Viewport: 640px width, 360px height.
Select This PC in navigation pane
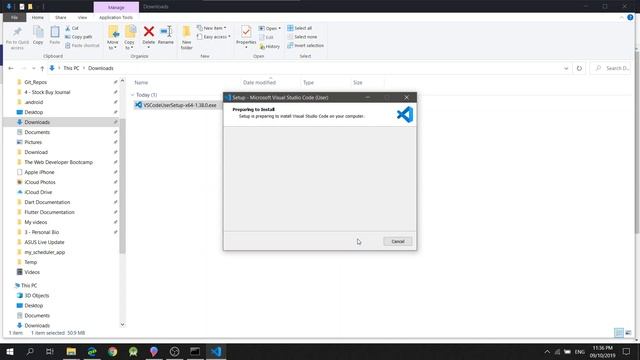29,285
